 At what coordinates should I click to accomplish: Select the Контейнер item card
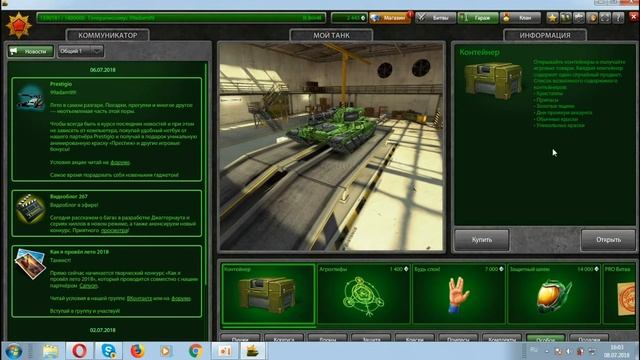click(268, 294)
